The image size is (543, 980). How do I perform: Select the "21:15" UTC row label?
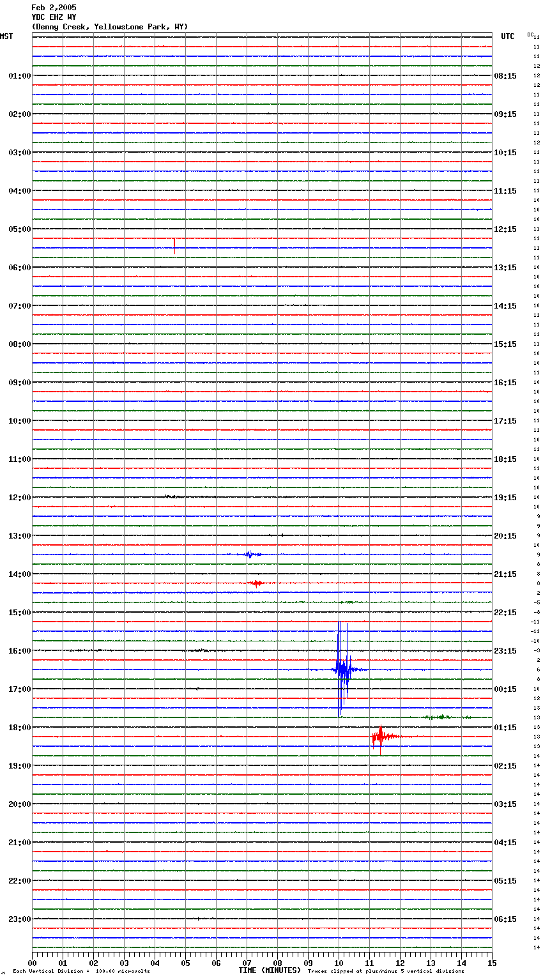pyautogui.click(x=505, y=574)
